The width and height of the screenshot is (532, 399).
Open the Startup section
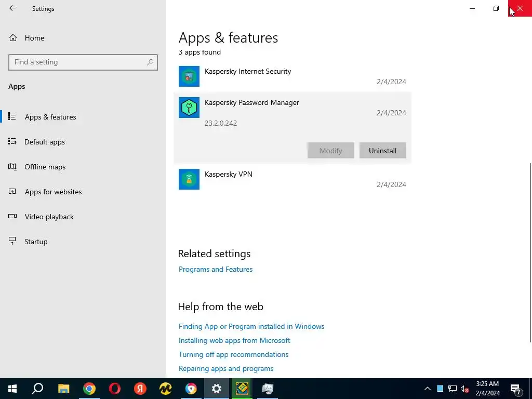pos(36,242)
